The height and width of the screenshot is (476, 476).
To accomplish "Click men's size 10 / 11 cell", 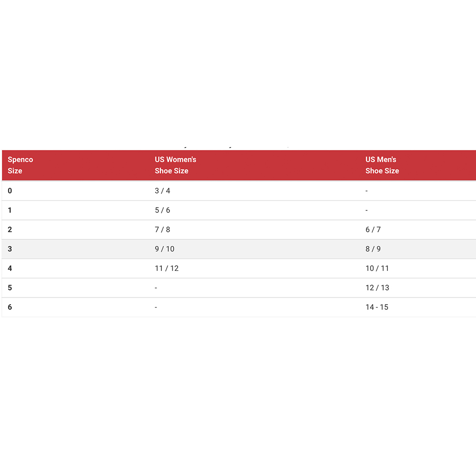I will (377, 268).
